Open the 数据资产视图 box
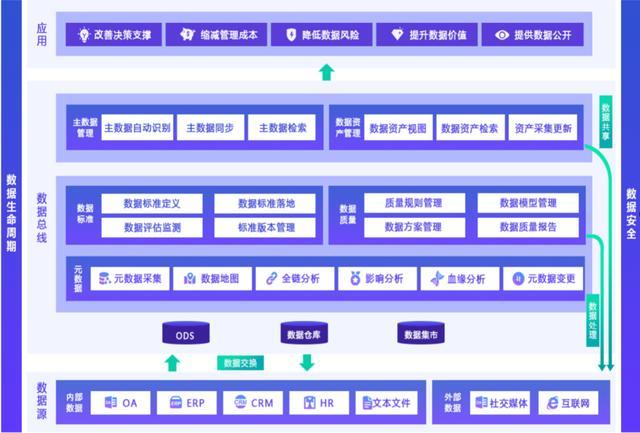Screen dimensions: 640x433 coord(398,128)
